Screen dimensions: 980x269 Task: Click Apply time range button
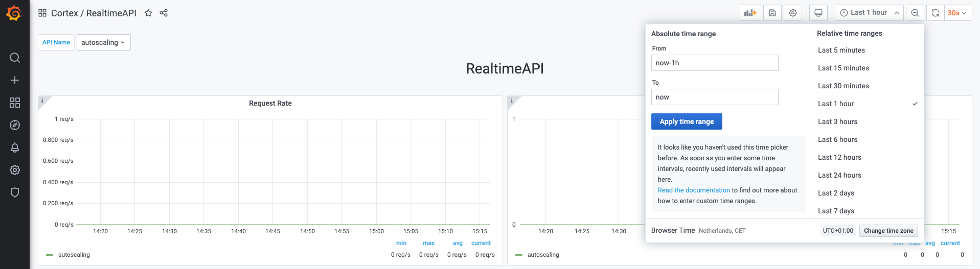pyautogui.click(x=686, y=121)
